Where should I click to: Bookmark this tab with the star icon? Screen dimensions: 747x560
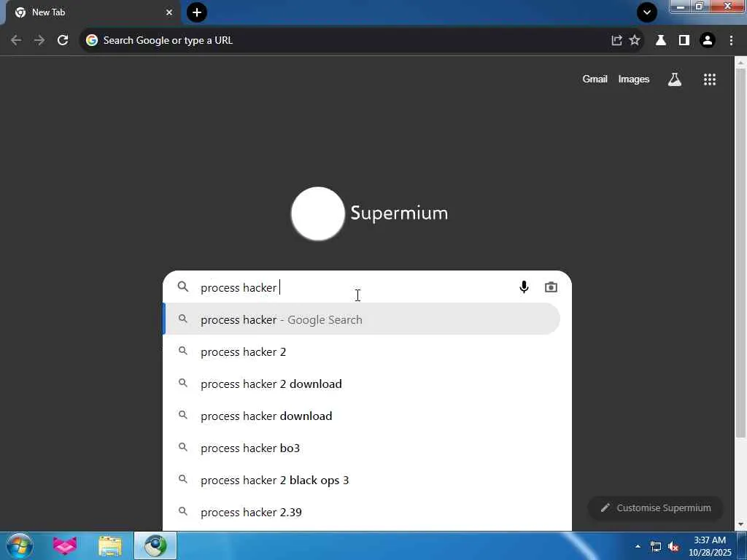click(x=635, y=41)
